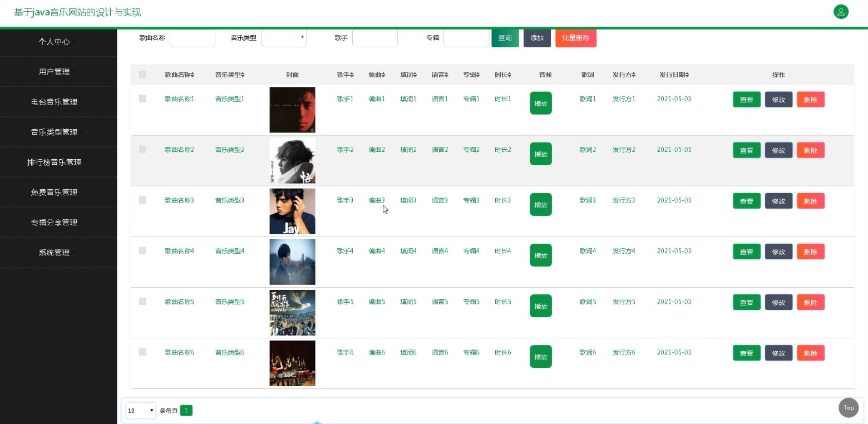Sort by 时长 column arrows
The image size is (868, 424).
[510, 75]
